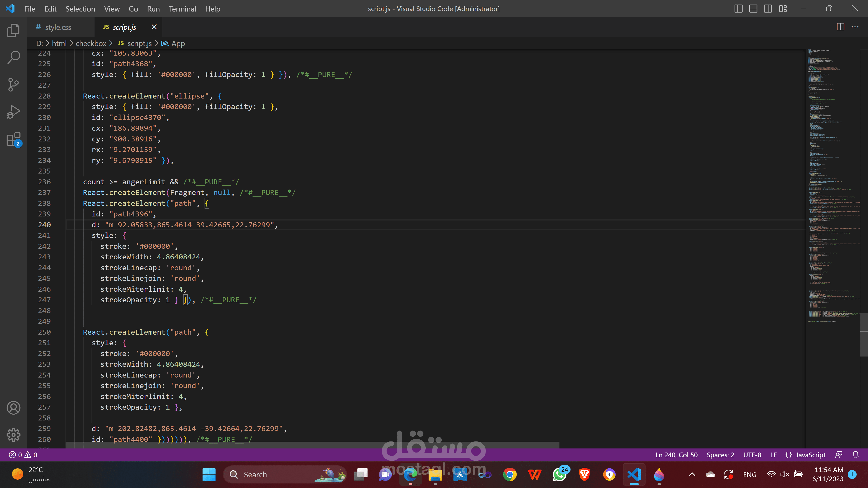This screenshot has width=868, height=488.
Task: Expand the checkbox folder breadcrumb
Action: click(91, 43)
